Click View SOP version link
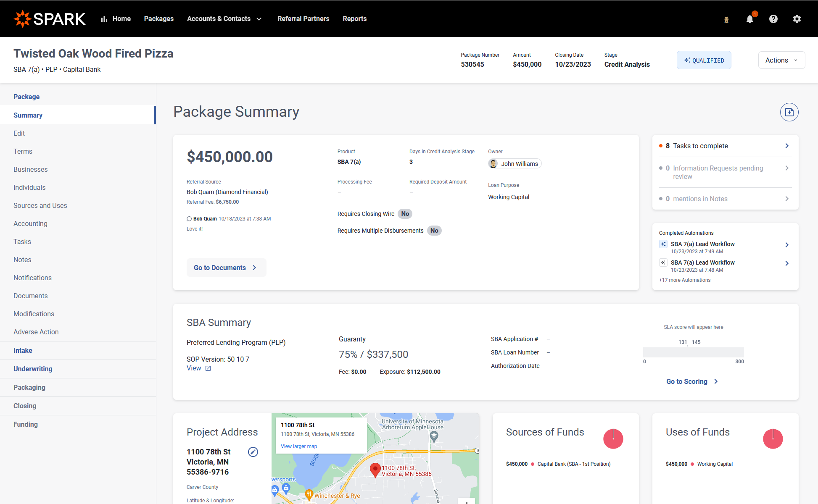 [x=194, y=368]
